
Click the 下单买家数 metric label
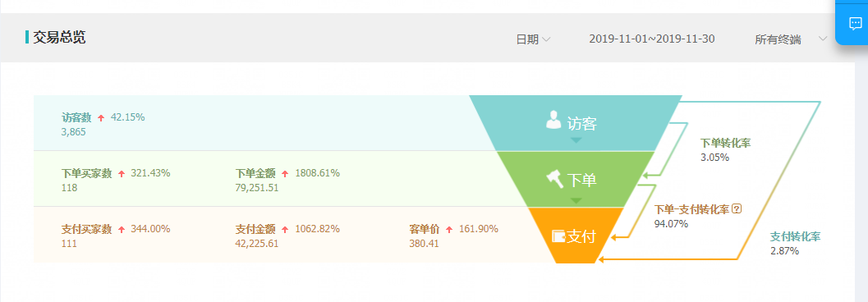86,173
